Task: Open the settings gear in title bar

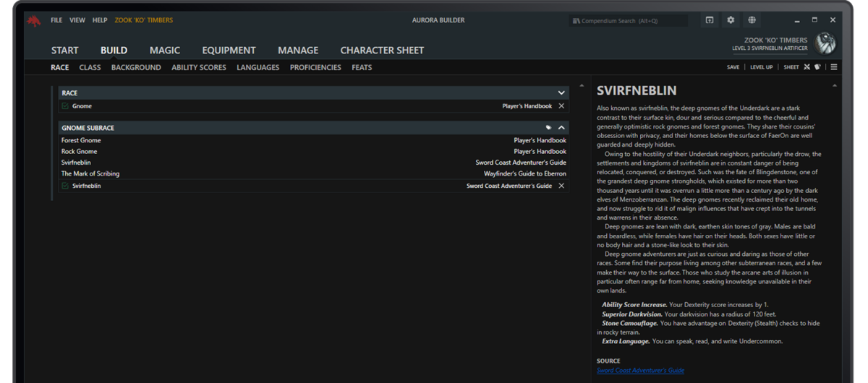Action: [731, 20]
